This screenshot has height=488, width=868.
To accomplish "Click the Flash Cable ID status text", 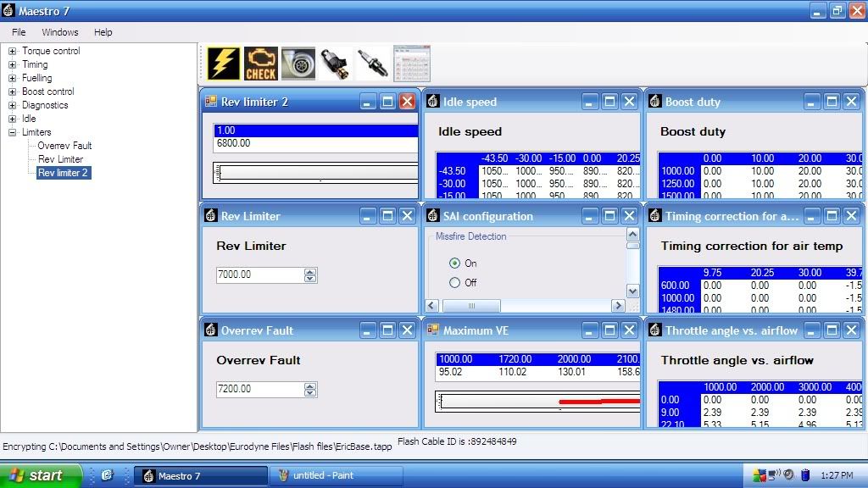I will coord(457,441).
